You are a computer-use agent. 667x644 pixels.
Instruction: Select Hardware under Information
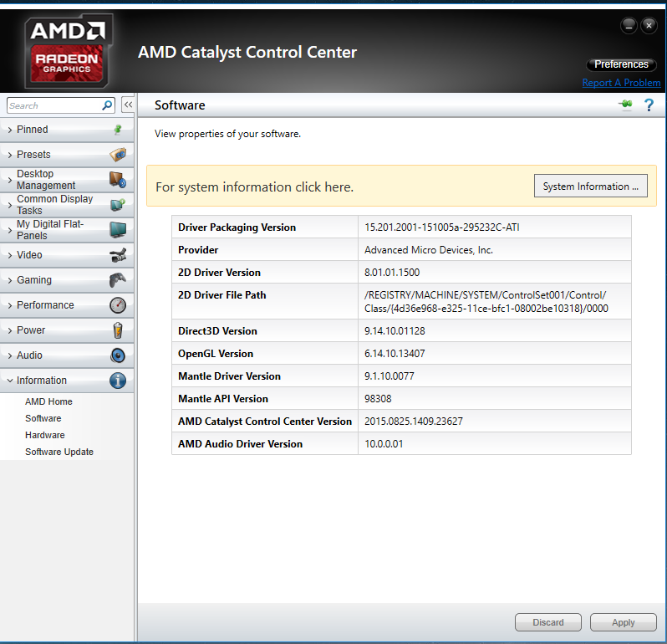45,435
